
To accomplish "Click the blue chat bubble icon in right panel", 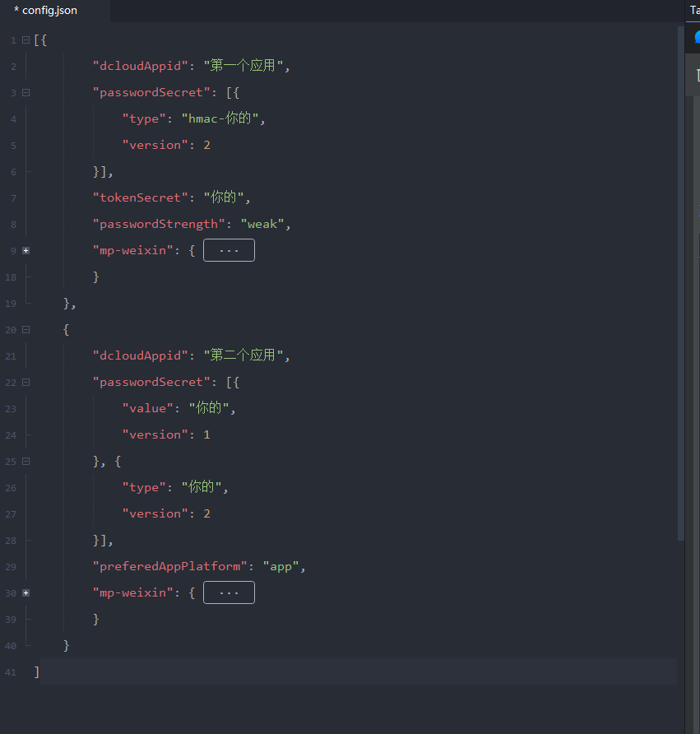I will pyautogui.click(x=697, y=38).
